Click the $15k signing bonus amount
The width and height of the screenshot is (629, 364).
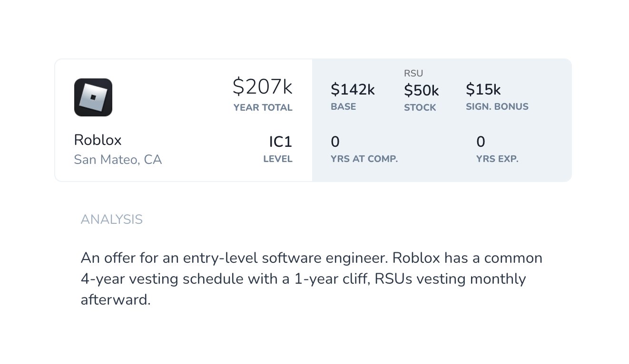point(483,89)
